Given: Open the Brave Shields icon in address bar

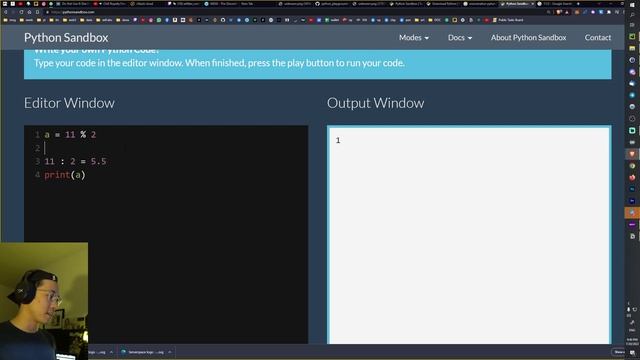Looking at the screenshot, I should pos(558,12).
